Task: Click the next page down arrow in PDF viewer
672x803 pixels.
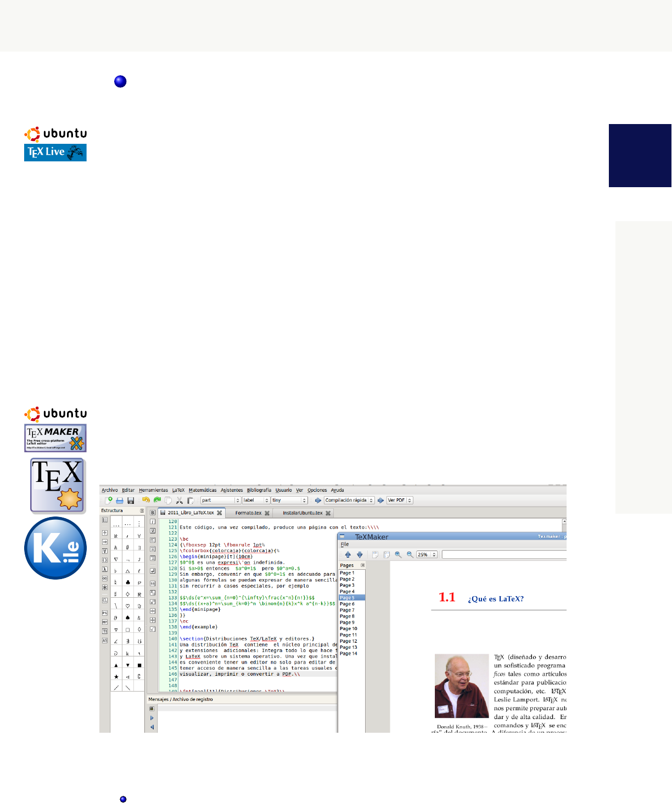Action: click(360, 554)
